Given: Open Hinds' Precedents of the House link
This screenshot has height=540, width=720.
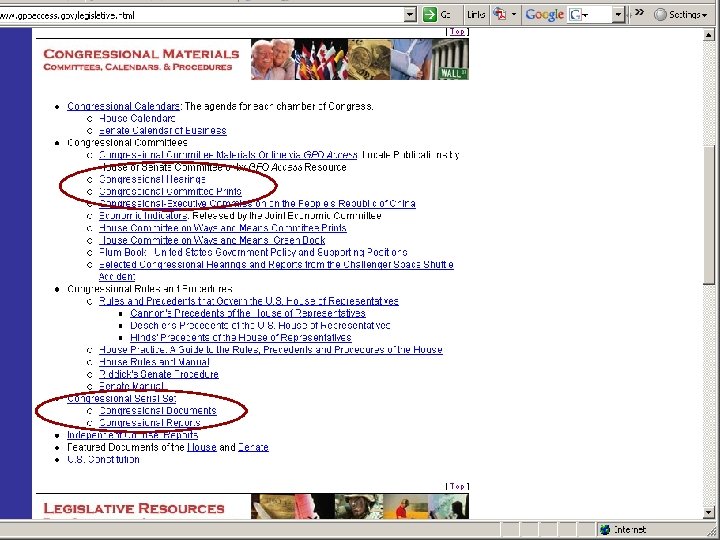Looking at the screenshot, I should [241, 338].
